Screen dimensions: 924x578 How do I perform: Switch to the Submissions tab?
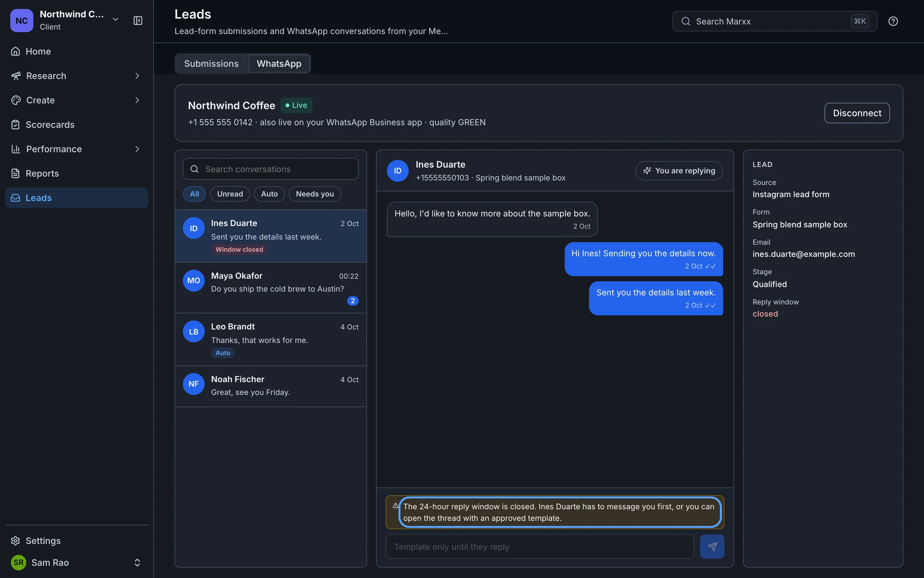211,64
